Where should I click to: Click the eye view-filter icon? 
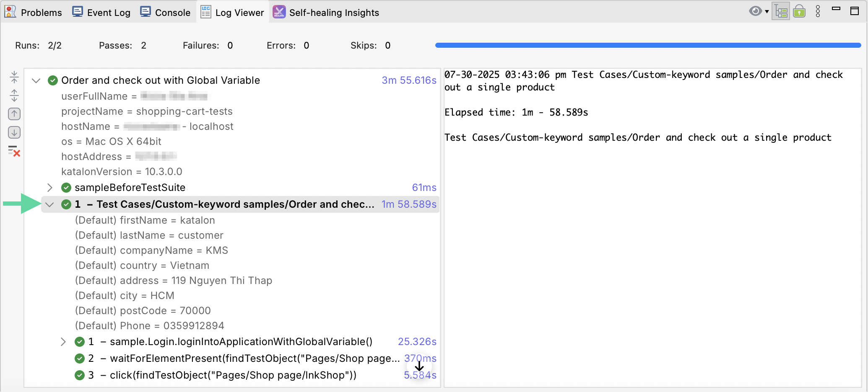(x=755, y=11)
